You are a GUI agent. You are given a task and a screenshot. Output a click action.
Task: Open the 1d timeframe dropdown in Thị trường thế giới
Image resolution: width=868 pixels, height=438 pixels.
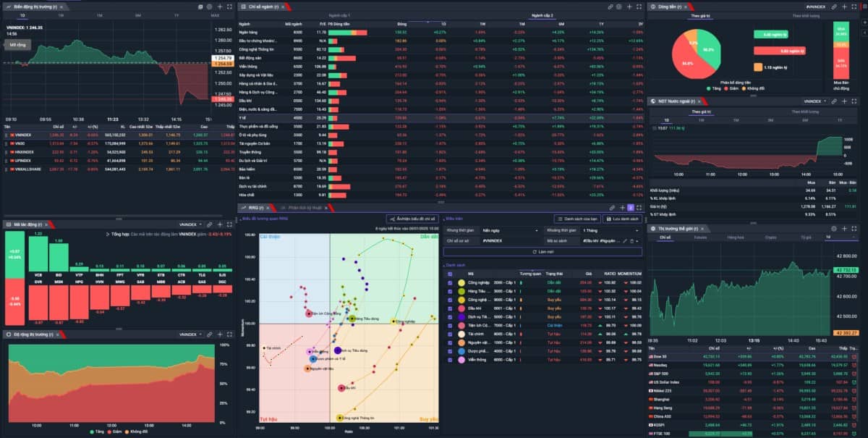click(841, 237)
